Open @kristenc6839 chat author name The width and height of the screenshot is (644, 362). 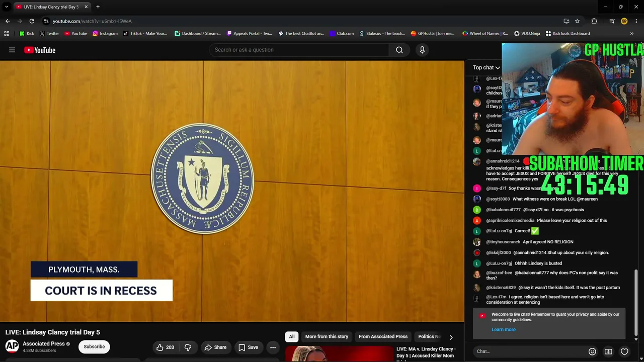(501, 288)
